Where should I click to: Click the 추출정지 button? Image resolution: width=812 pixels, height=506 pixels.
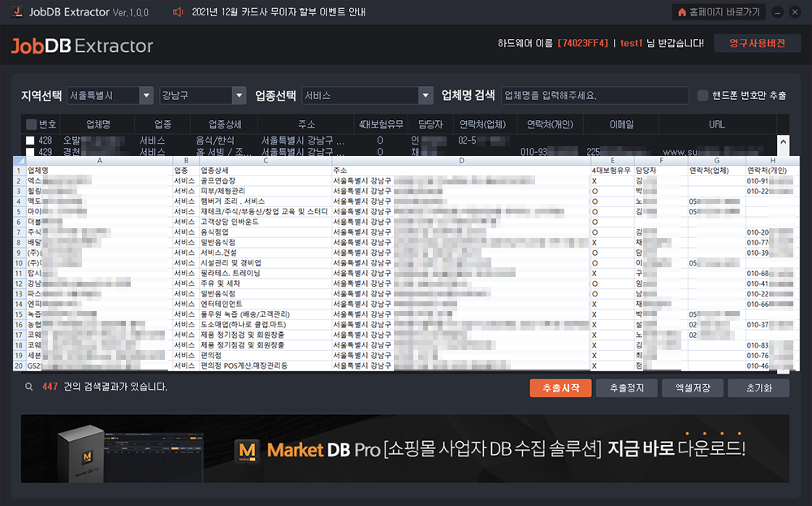pyautogui.click(x=627, y=388)
